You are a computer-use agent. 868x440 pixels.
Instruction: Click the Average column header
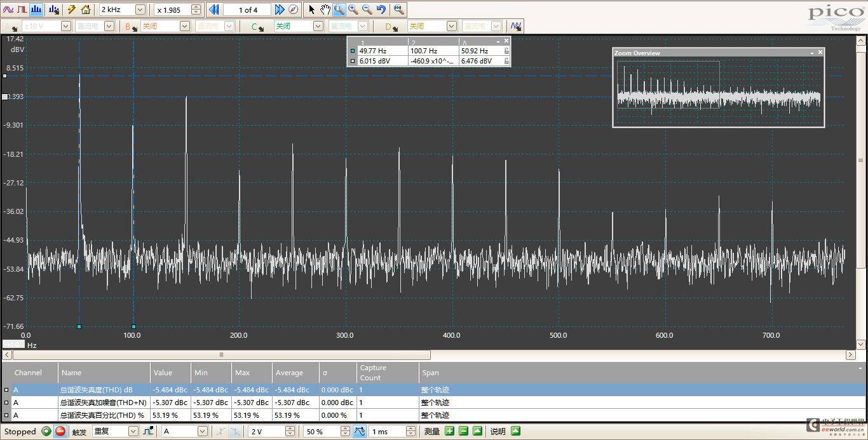[295, 373]
